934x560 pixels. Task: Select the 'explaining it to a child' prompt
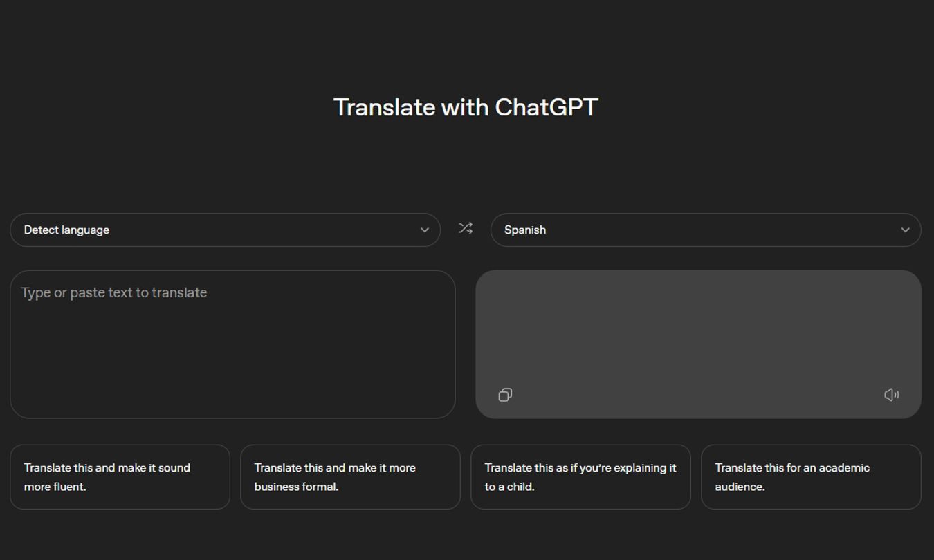click(x=580, y=477)
